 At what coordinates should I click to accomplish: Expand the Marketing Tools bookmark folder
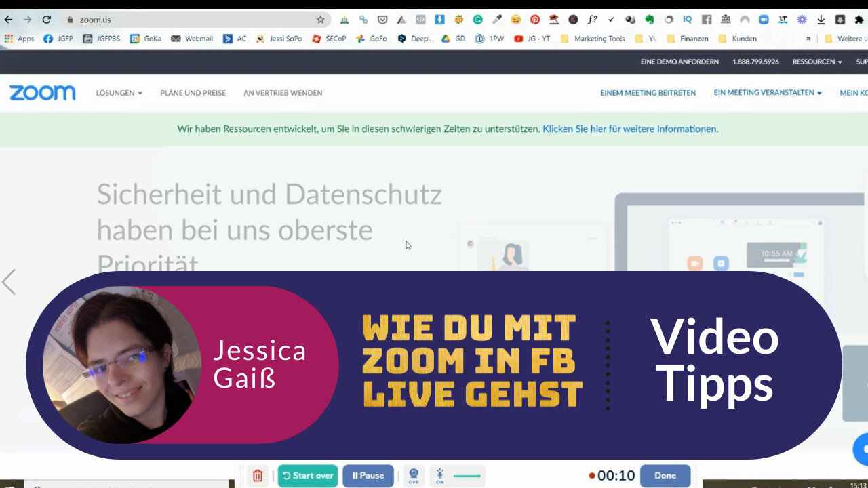pos(593,39)
